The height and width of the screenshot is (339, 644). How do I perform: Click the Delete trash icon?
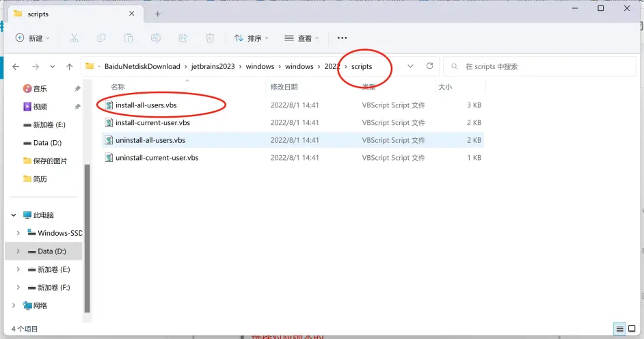[210, 38]
